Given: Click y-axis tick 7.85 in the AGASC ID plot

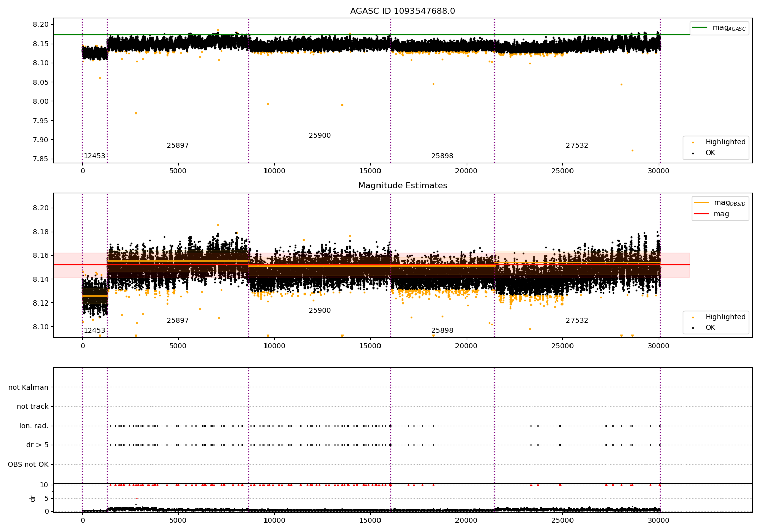Looking at the screenshot, I should click(x=41, y=159).
